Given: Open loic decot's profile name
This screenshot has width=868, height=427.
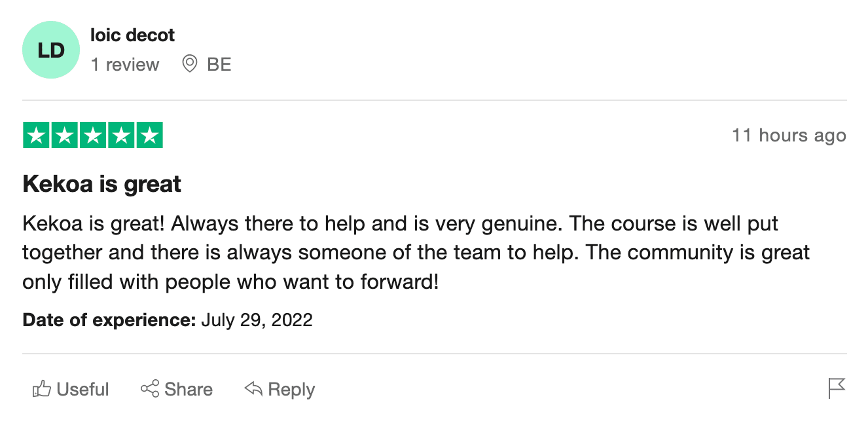Looking at the screenshot, I should (132, 35).
